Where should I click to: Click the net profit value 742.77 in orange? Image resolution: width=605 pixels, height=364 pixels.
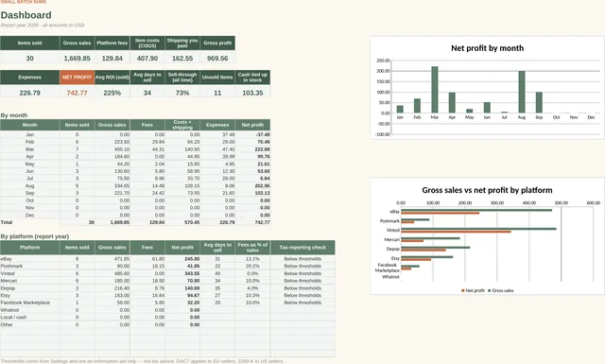78,93
